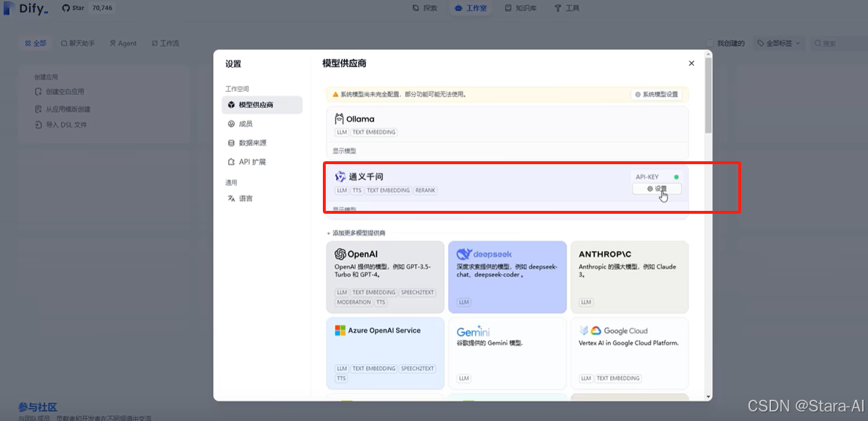Click the TEXT EMBEDDING tag under Ollama
868x421 pixels.
click(x=374, y=132)
